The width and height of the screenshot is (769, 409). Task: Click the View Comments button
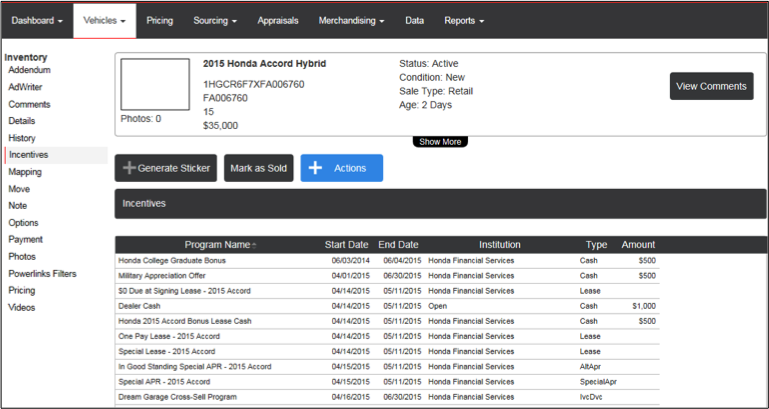click(712, 86)
